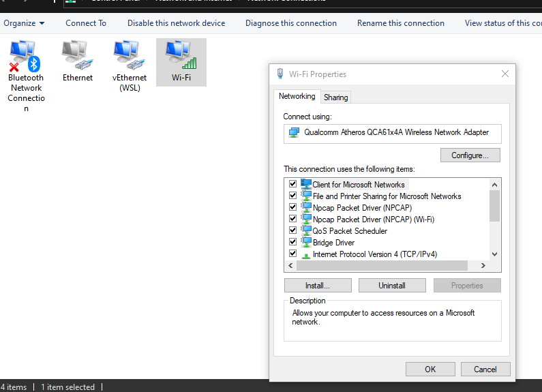Close the Wi-Fi Properties dialog
Viewport: 542px width, 392px height.
tap(505, 74)
